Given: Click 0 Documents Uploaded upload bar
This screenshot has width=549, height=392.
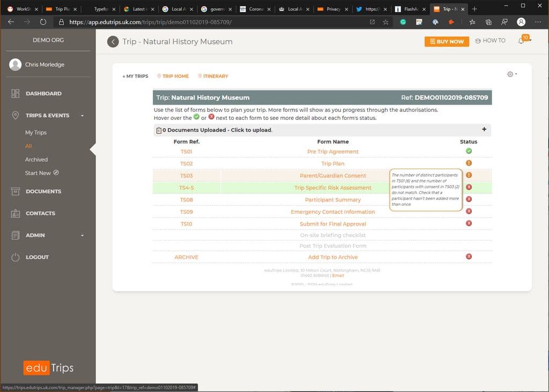Looking at the screenshot, I should tap(322, 130).
